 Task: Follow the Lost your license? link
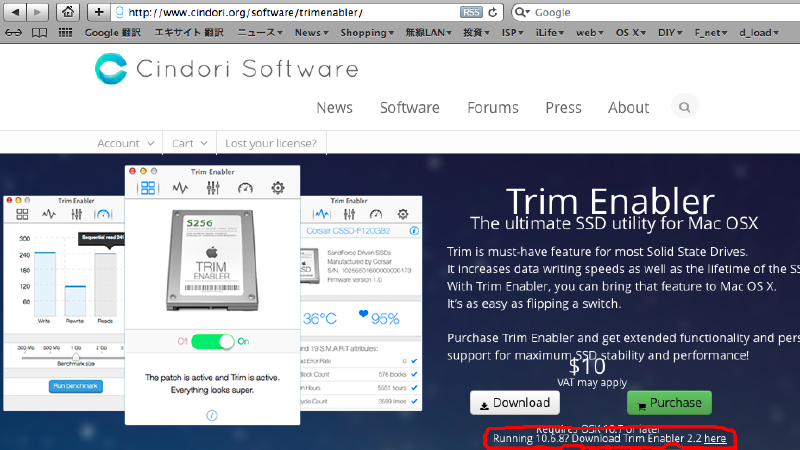pos(271,143)
